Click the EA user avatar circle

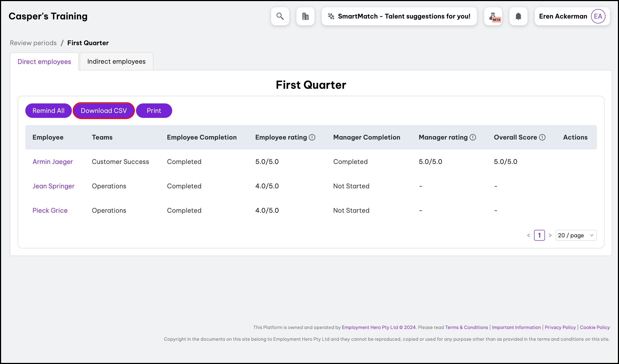click(598, 16)
